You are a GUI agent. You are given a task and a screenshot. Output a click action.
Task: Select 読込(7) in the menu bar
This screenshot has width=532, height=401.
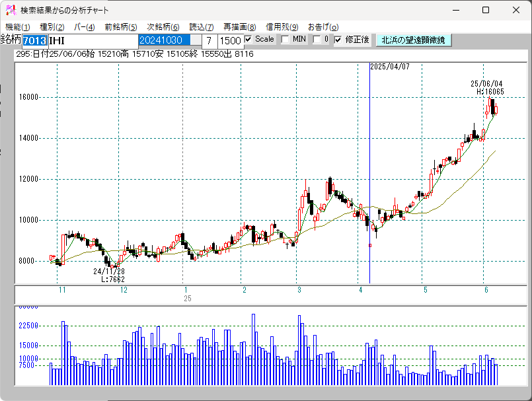202,27
